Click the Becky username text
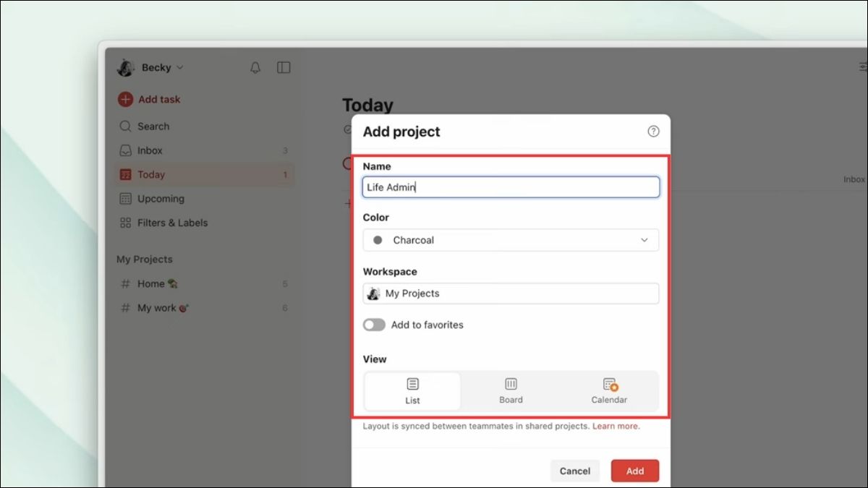The width and height of the screenshot is (868, 488). pyautogui.click(x=156, y=67)
